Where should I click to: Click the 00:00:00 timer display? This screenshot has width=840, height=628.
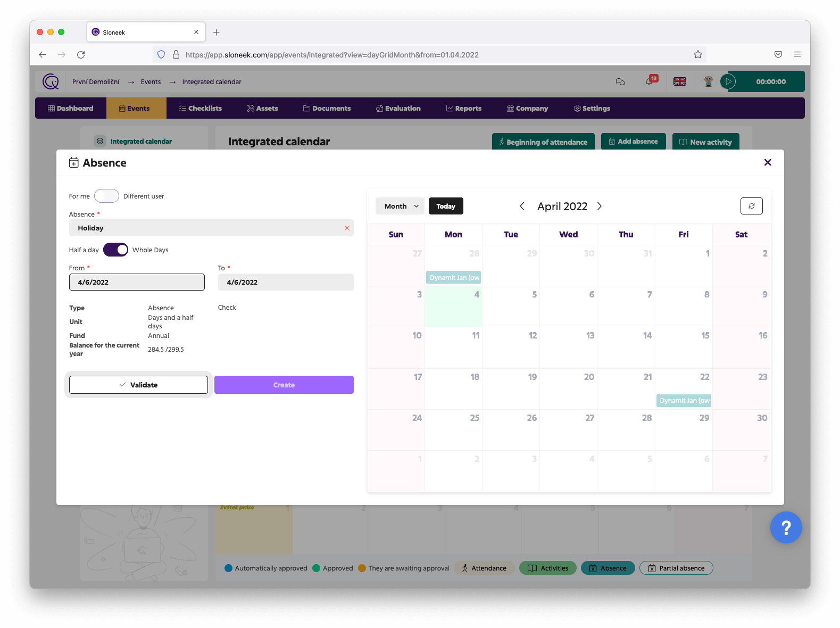771,81
